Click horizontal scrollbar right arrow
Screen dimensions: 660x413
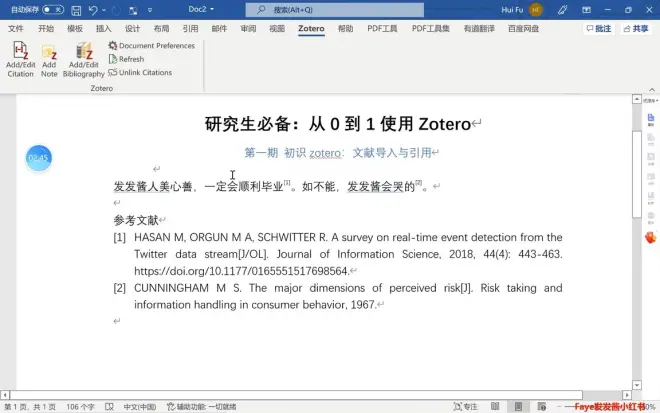(627, 395)
